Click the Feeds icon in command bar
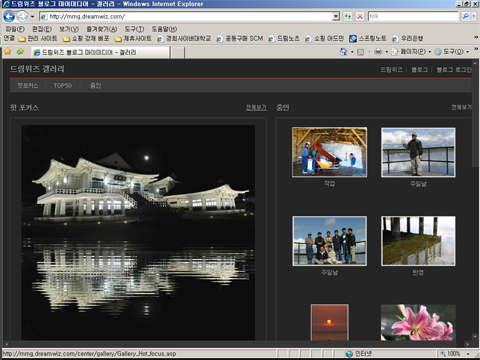This screenshot has width=480, height=360. pos(360,52)
